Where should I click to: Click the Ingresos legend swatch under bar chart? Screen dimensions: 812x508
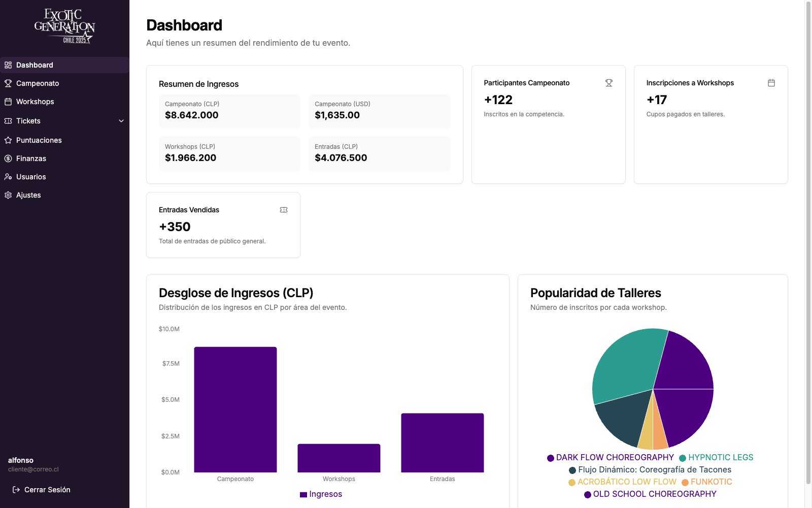click(x=303, y=495)
